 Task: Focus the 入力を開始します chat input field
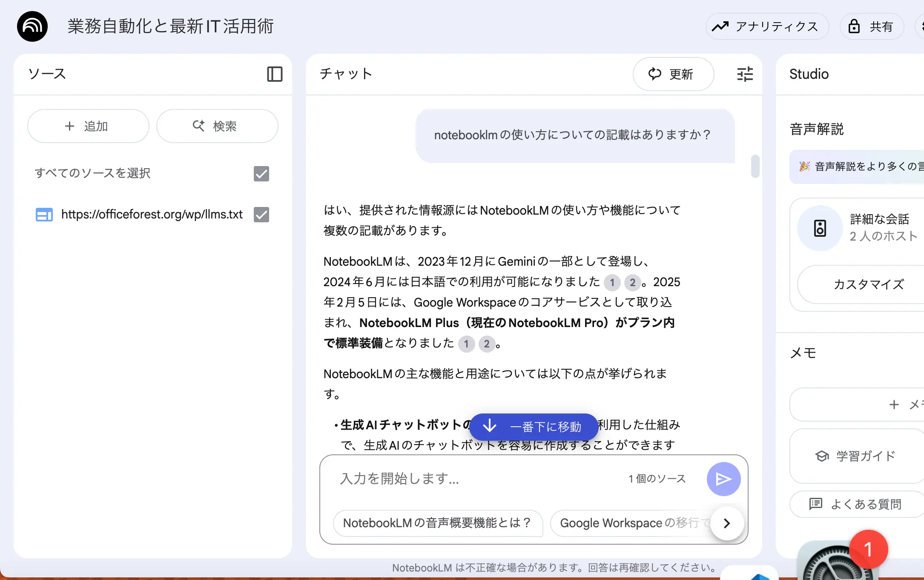pyautogui.click(x=477, y=479)
